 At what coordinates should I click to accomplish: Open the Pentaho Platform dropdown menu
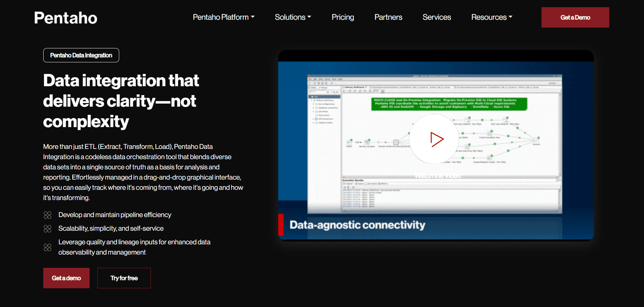tap(224, 17)
